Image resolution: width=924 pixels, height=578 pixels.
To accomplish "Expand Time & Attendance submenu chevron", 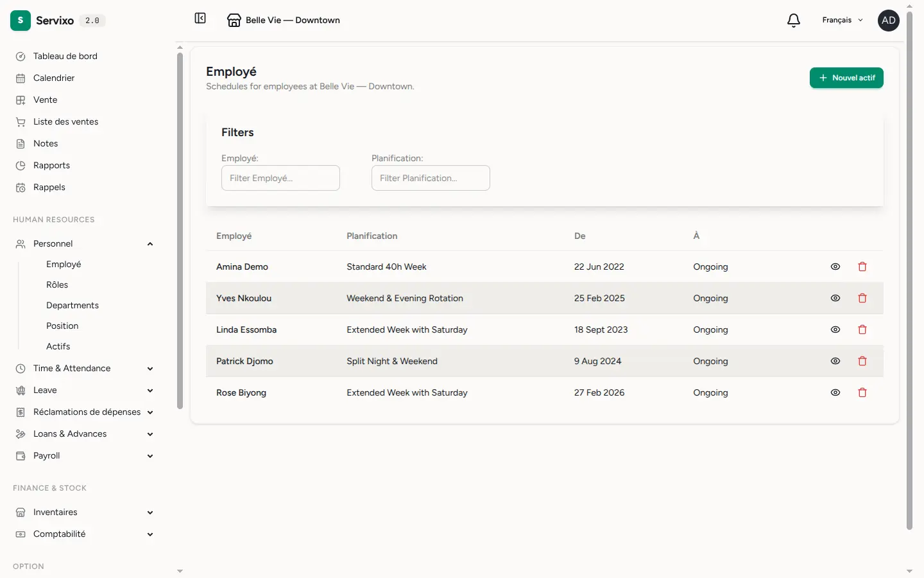I will pyautogui.click(x=150, y=369).
